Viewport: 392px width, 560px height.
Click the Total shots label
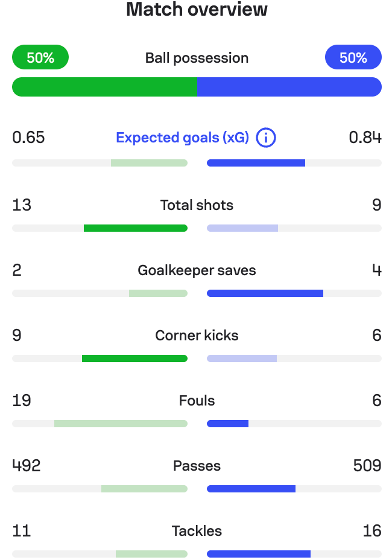point(197,205)
